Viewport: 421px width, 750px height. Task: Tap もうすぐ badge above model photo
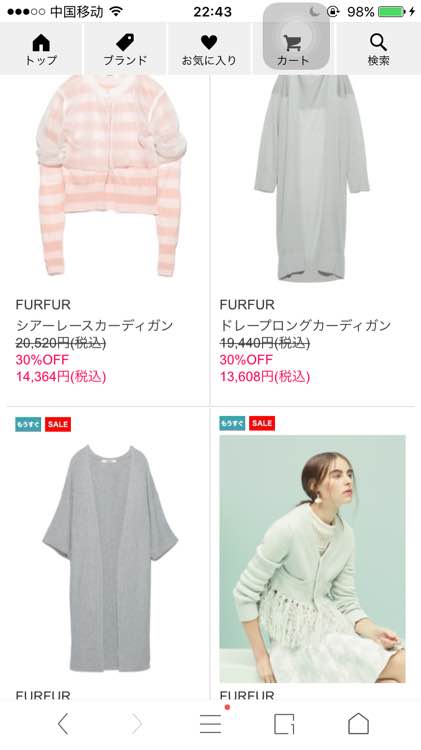click(x=232, y=423)
